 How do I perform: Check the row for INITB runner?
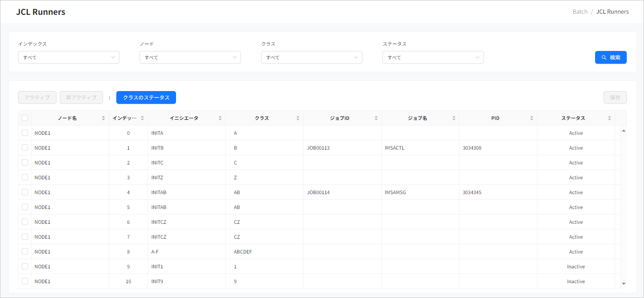pos(25,148)
